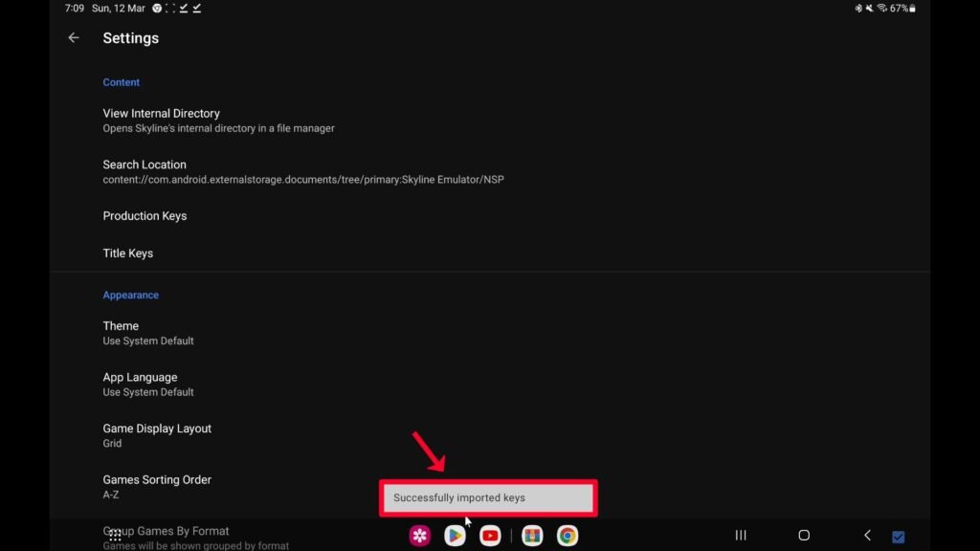Open Google Play Store from taskbar
The image size is (980, 551).
[x=455, y=536]
